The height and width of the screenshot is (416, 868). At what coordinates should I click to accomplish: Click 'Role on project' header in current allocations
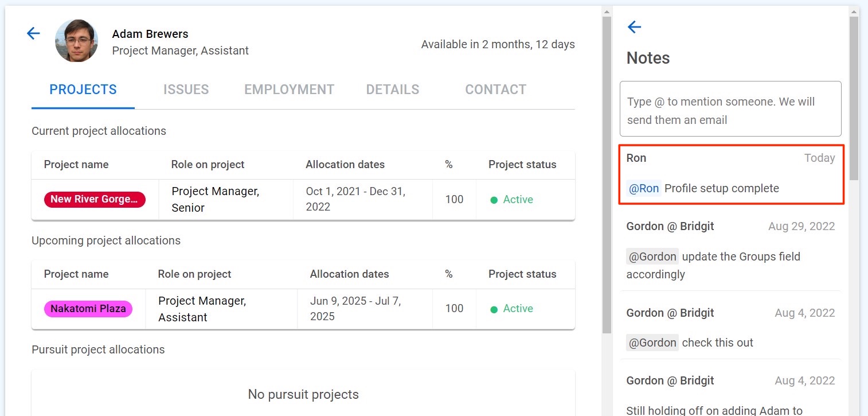(x=208, y=165)
